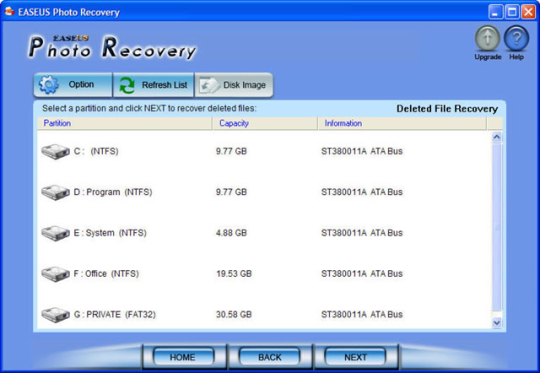Click 'ST380011A ATA Bus' in the E: System row

pos(362,233)
